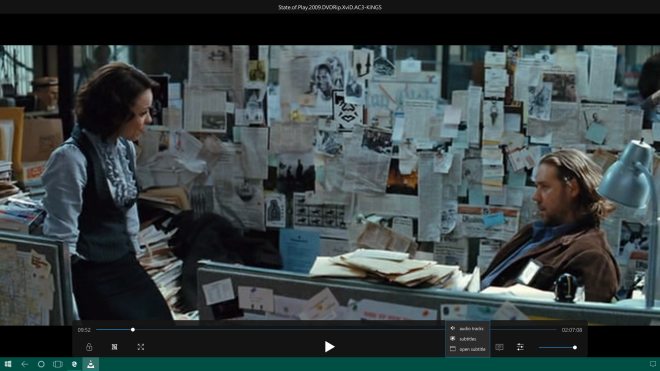Viewport: 660px width, 371px height.
Task: Open Cortana search circle in taskbar
Action: tap(41, 364)
